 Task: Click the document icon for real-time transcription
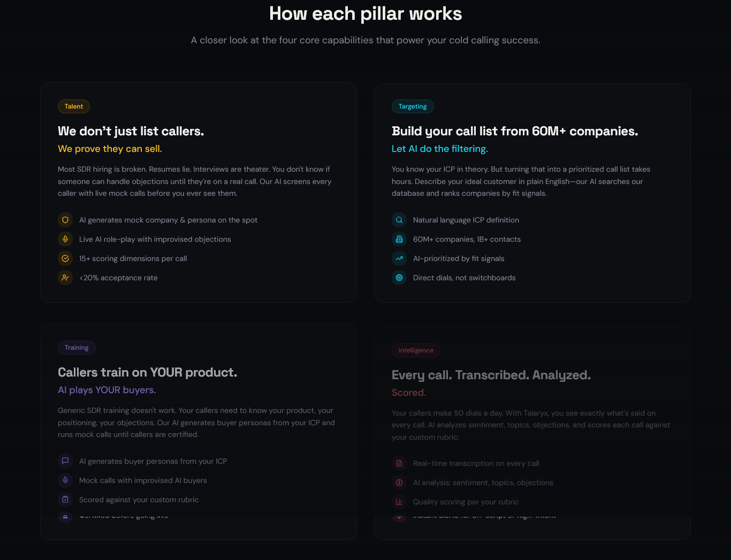(x=399, y=463)
